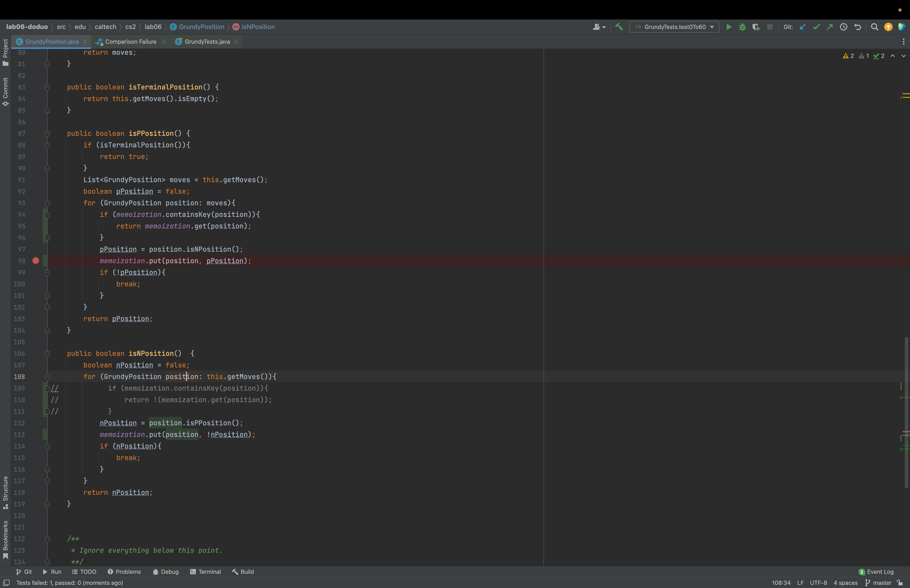The width and height of the screenshot is (910, 588).
Task: Collapse the isNPosition method fold marker on line 106
Action: pos(47,354)
